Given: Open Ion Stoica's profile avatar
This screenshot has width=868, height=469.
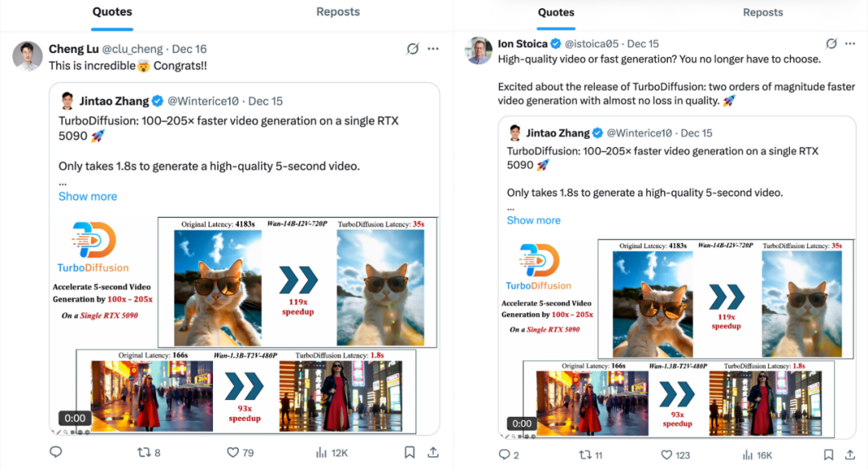Looking at the screenshot, I should (479, 51).
